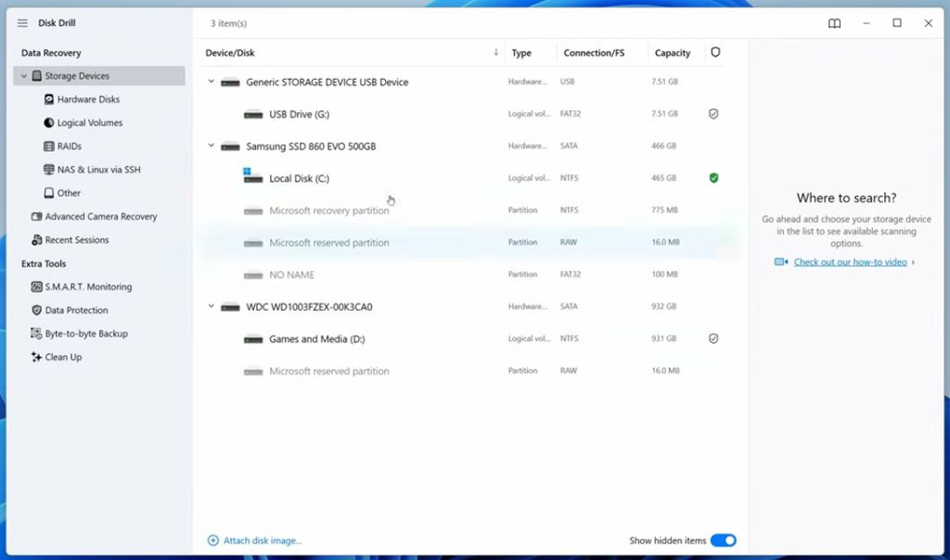Click the protection shield for Games and Media (D:)
950x560 pixels.
tap(713, 338)
